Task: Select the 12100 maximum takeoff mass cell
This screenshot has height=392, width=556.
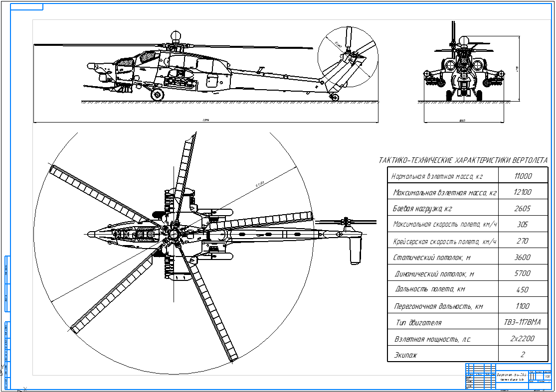Action: pyautogui.click(x=523, y=192)
